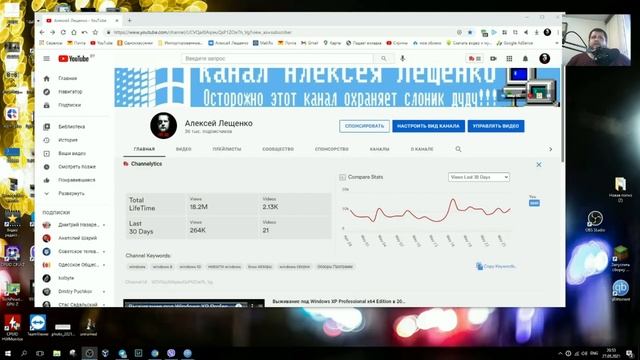Open Подписки in sidebar
The height and width of the screenshot is (360, 640).
coord(69,105)
